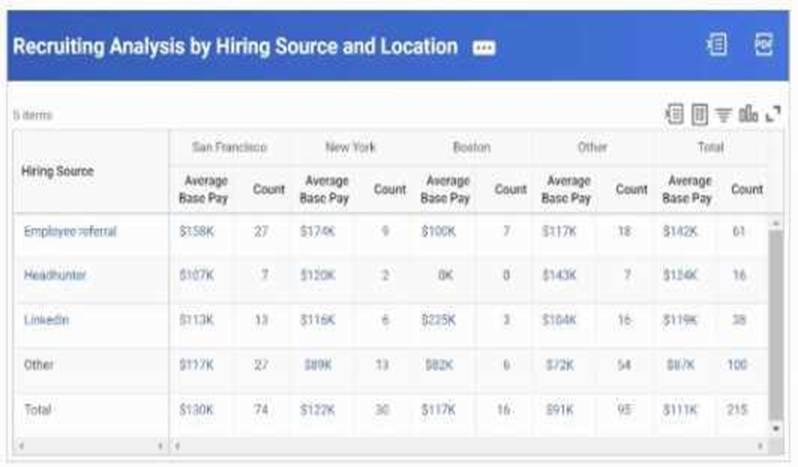Click the New York column group header
This screenshot has height=467, width=798.
point(350,147)
